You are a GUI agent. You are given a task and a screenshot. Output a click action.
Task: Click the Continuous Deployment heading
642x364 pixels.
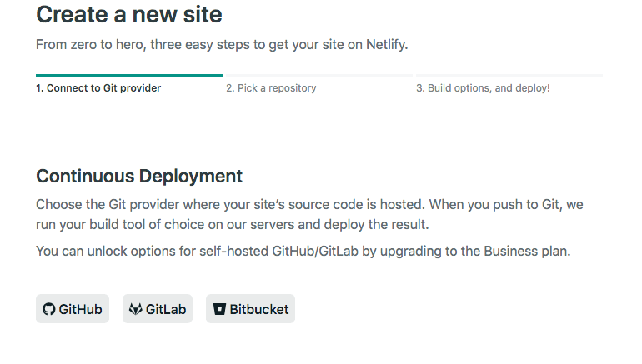point(139,177)
